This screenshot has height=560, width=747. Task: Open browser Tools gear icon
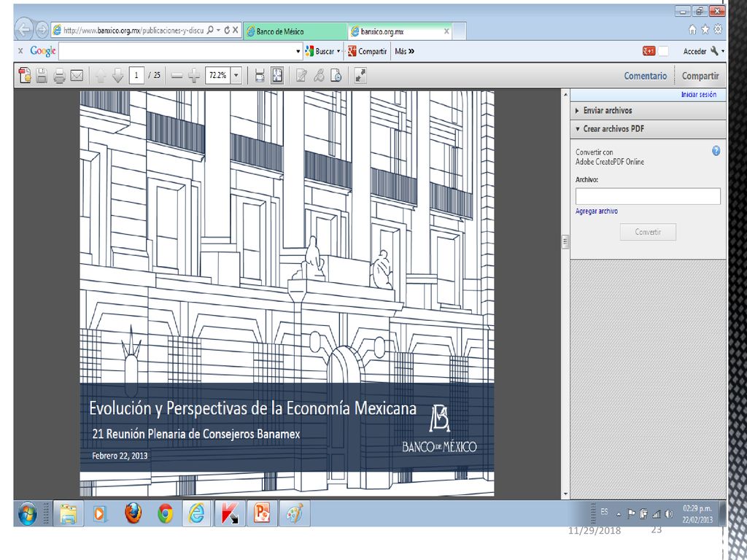718,29
